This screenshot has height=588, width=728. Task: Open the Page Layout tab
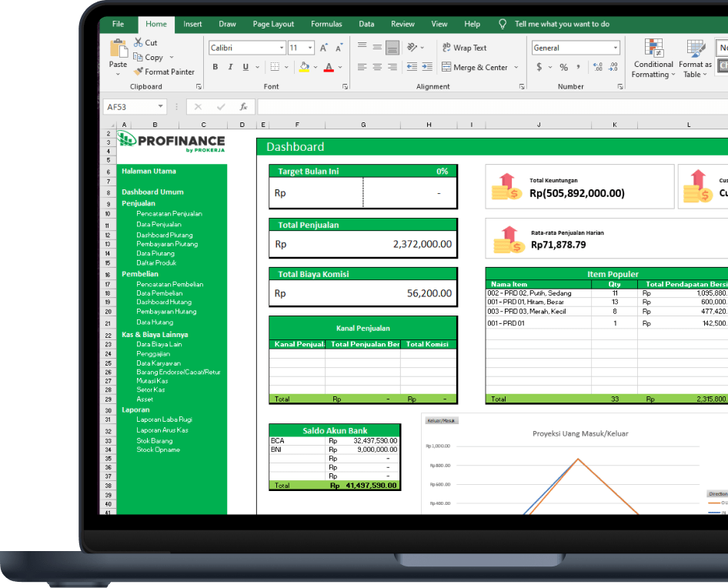click(273, 24)
